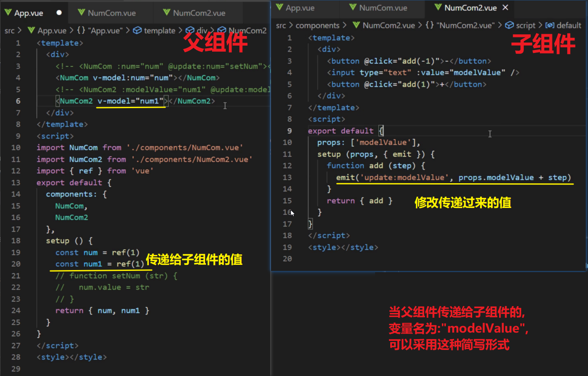588x376 pixels.
Task: Click 'v-model:num="num"' on line 4
Action: click(133, 78)
